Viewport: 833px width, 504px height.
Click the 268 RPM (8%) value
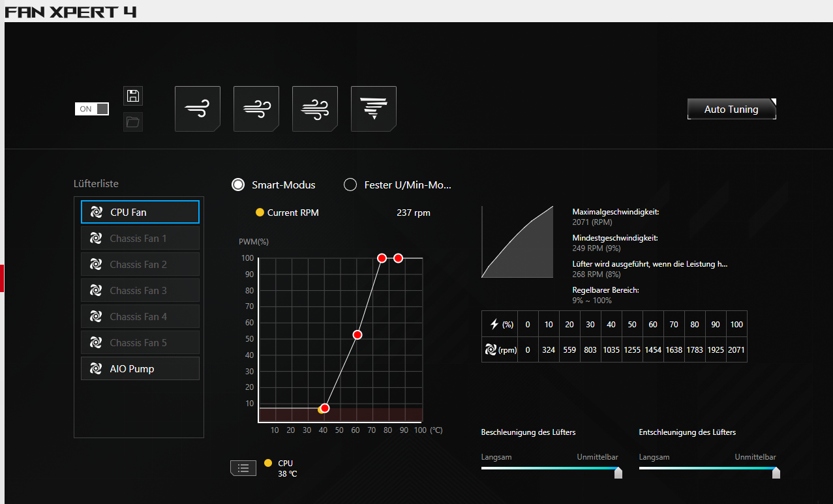pos(596,274)
